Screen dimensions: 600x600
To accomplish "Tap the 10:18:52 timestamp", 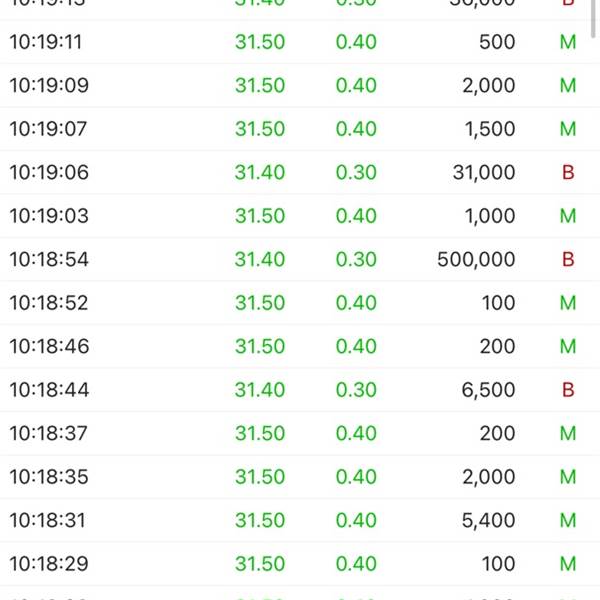I will (49, 303).
